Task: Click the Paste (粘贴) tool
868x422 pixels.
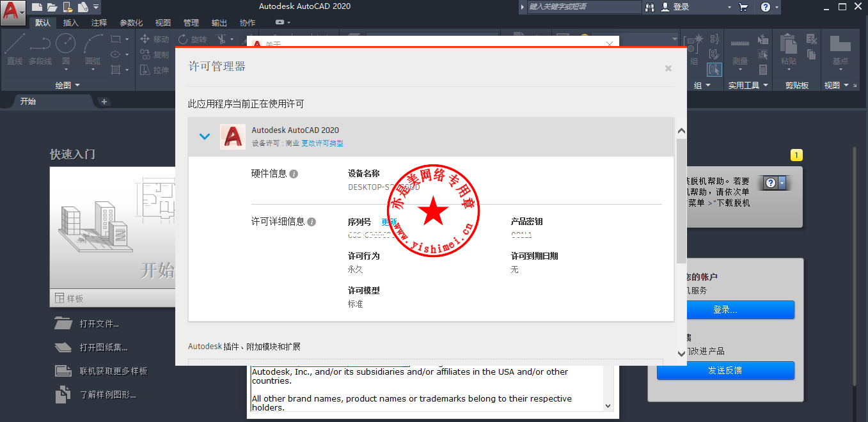Action: [x=789, y=51]
